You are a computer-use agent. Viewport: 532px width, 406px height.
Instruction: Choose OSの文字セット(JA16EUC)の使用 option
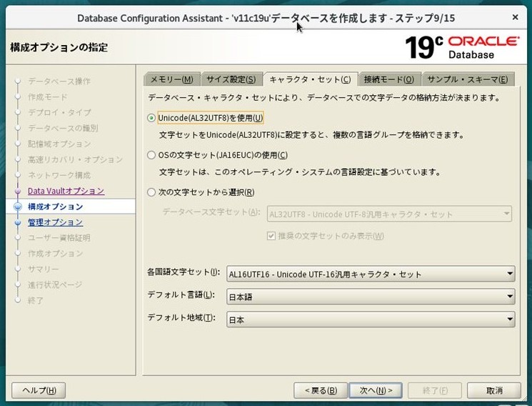click(151, 155)
